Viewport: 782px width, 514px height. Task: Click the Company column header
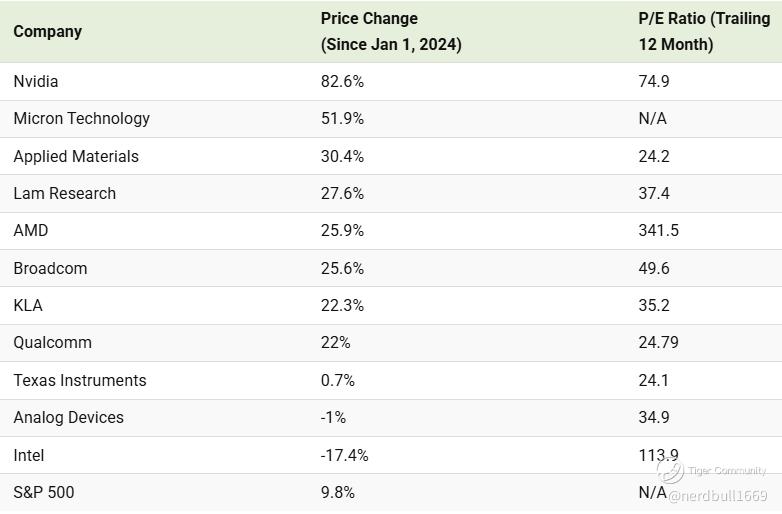pos(47,31)
